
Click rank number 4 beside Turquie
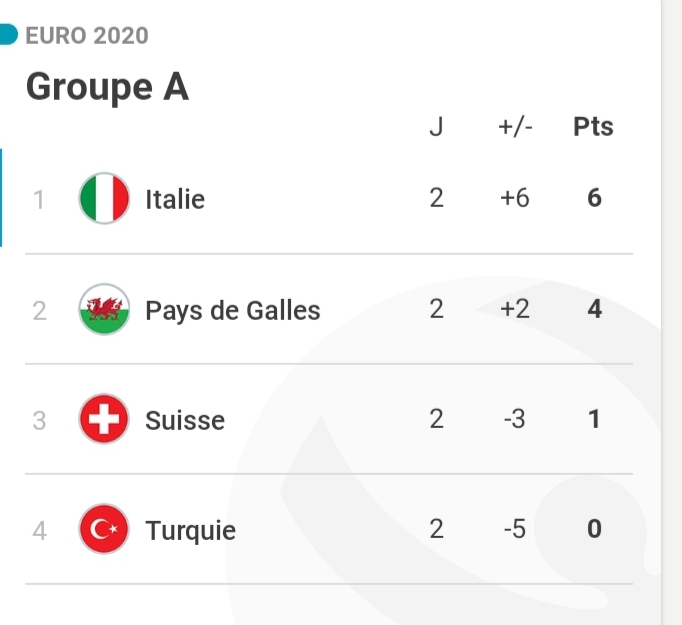pos(40,530)
